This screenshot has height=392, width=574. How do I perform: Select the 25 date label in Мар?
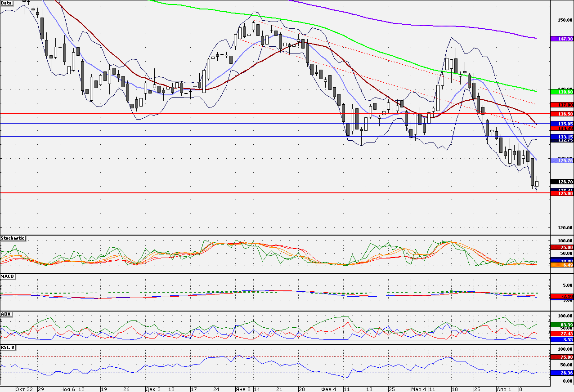tap(477, 389)
